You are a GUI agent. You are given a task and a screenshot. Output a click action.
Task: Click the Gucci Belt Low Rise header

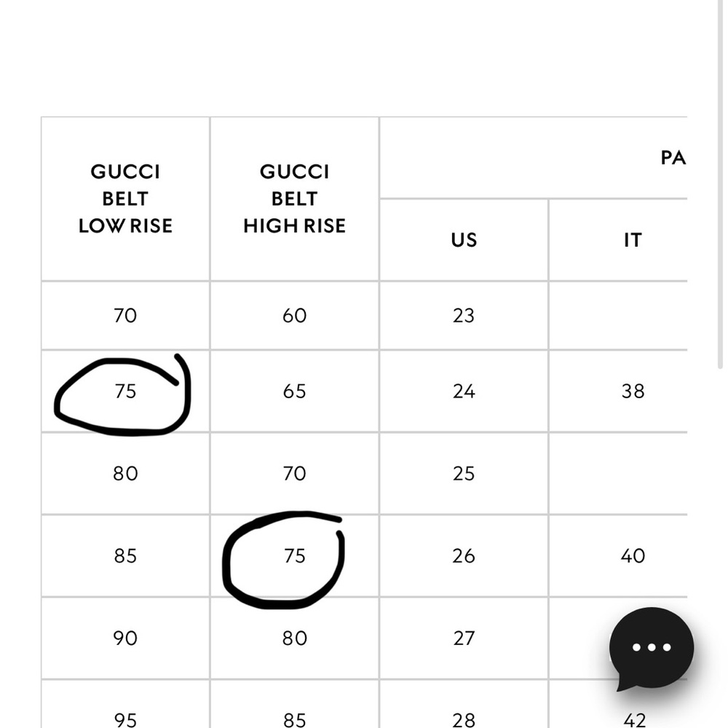(x=125, y=199)
